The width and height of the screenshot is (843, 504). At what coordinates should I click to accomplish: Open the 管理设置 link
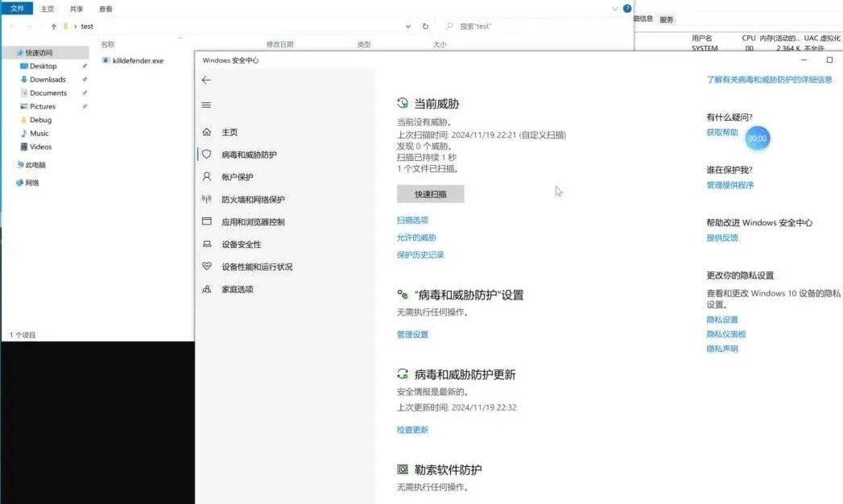pos(412,334)
